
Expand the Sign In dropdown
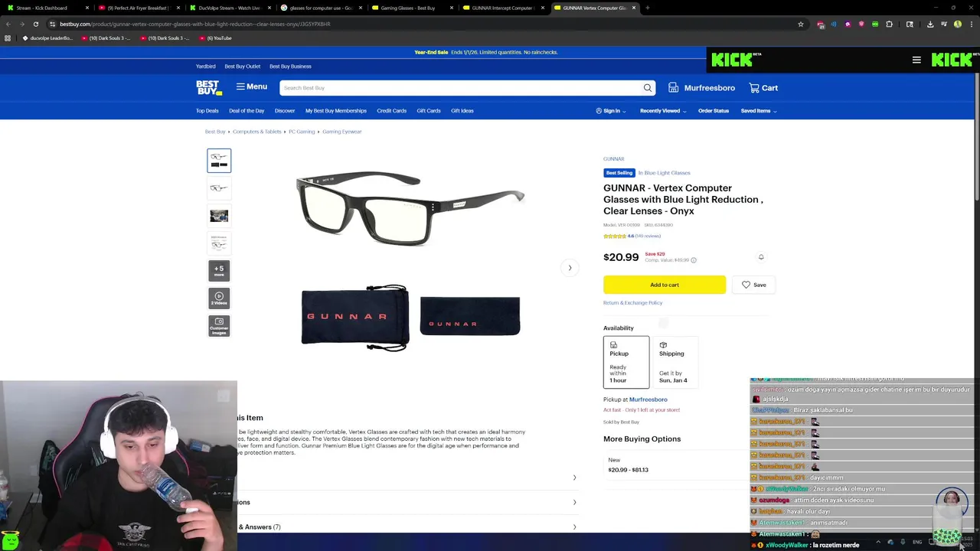point(611,111)
